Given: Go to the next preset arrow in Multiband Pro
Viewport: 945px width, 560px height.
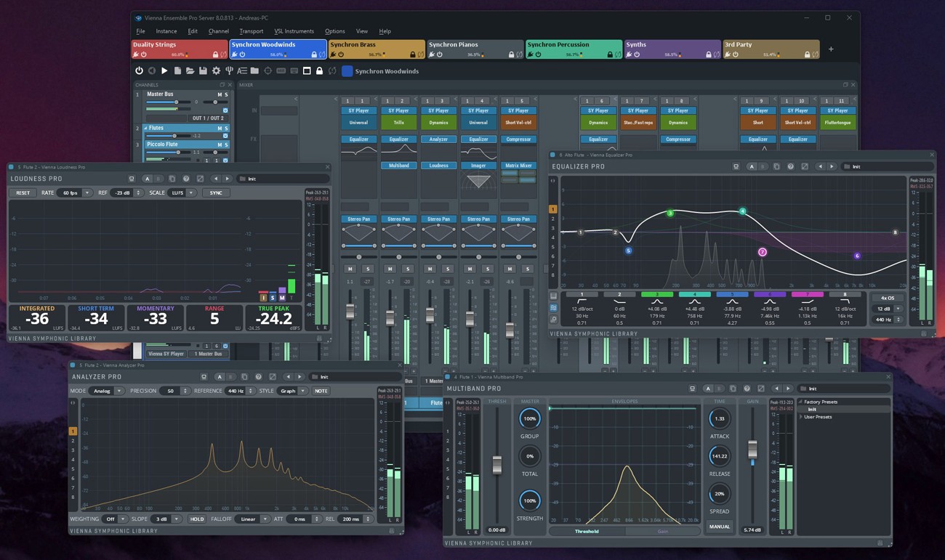Looking at the screenshot, I should click(788, 389).
